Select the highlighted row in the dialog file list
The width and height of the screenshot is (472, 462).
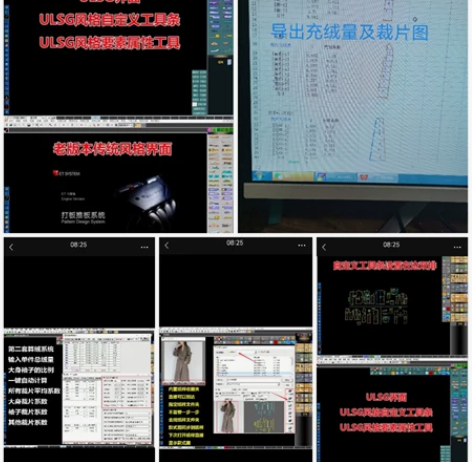(x=254, y=373)
